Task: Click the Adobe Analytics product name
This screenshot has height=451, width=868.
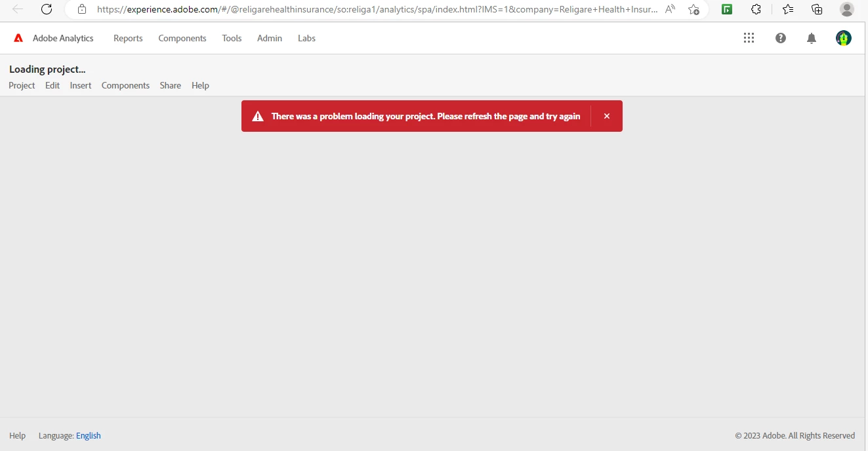Action: tap(63, 38)
